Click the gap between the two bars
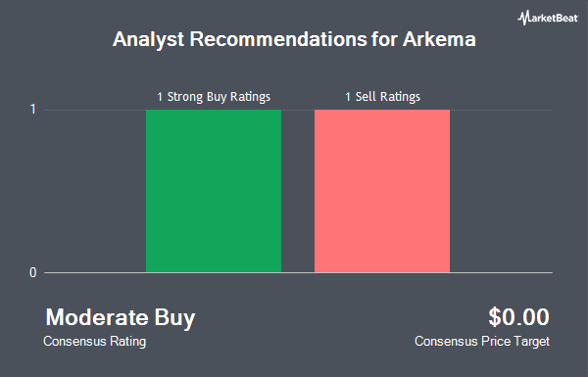588x377 pixels. [x=298, y=191]
